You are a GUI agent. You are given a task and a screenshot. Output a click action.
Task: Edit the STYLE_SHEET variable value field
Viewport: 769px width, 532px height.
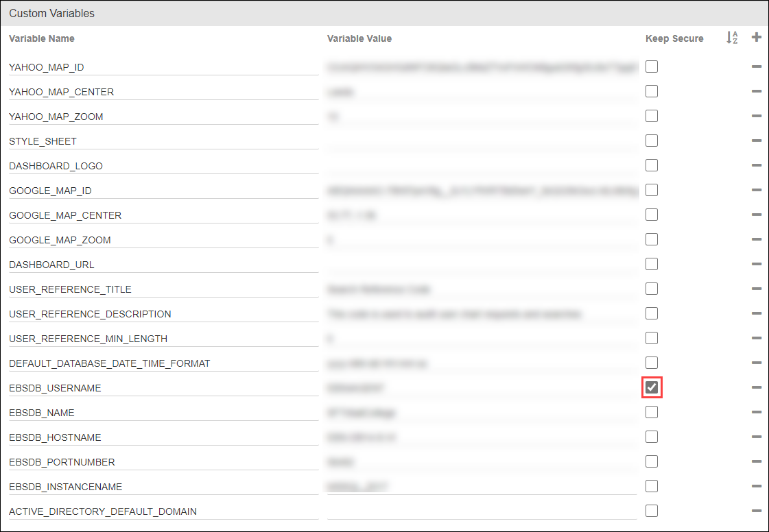click(482, 141)
